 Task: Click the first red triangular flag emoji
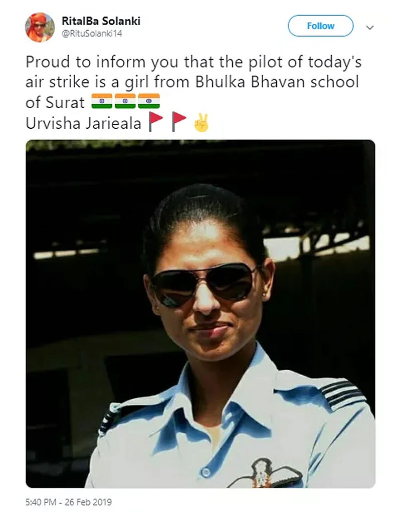155,122
